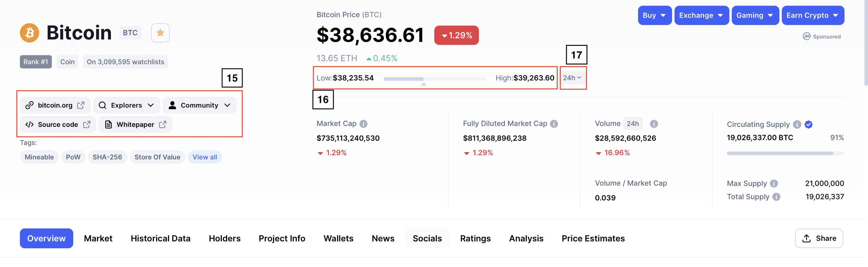Open the Buy dropdown menu

[x=654, y=15]
